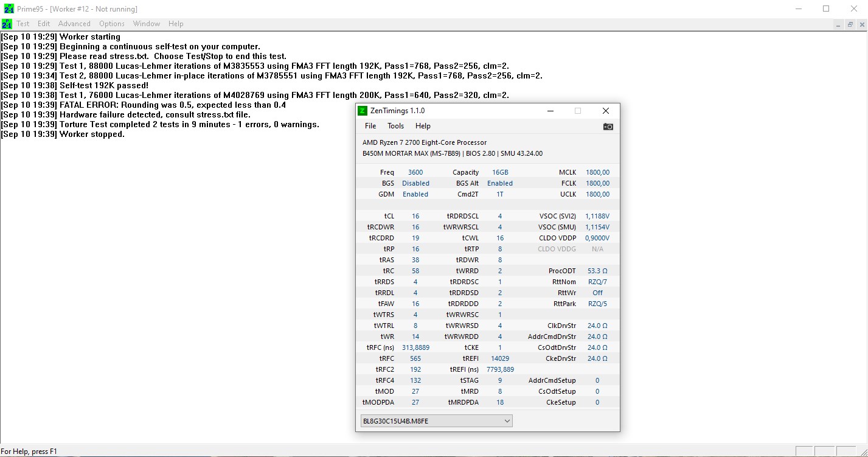Click the VSOC (SVI2) value 1,1188V
This screenshot has height=457, width=868.
pos(597,216)
